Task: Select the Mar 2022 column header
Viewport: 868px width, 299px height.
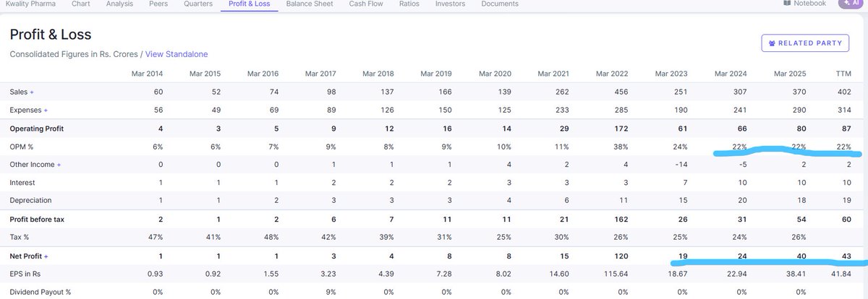Action: point(612,74)
